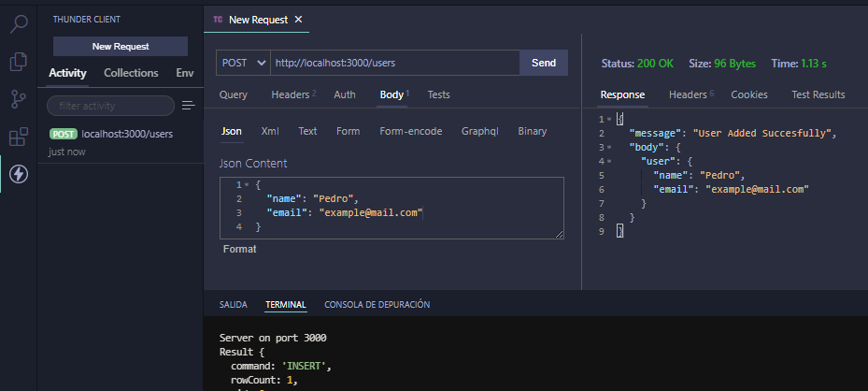
Task: Click the Size 96 Bytes text
Action: pos(722,64)
